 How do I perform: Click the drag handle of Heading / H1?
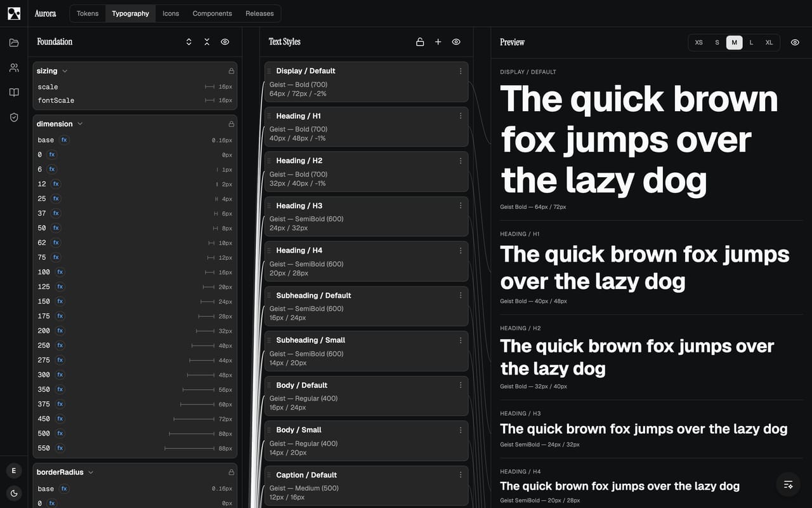click(269, 116)
